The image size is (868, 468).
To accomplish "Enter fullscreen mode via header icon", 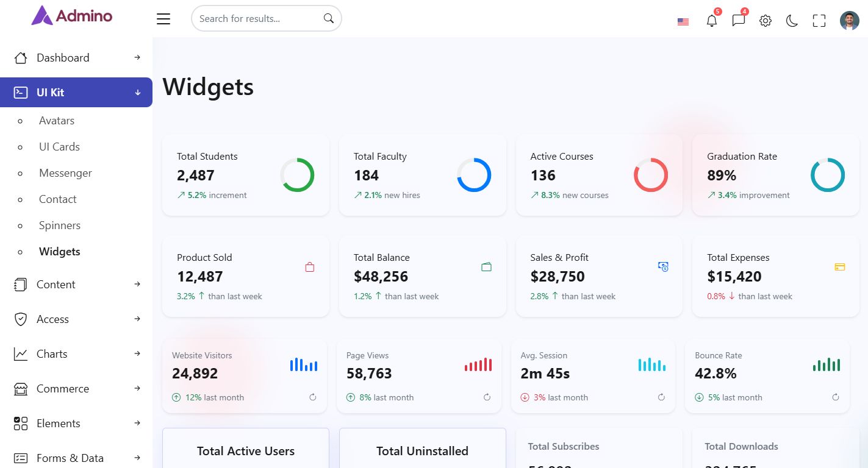I will pyautogui.click(x=819, y=21).
